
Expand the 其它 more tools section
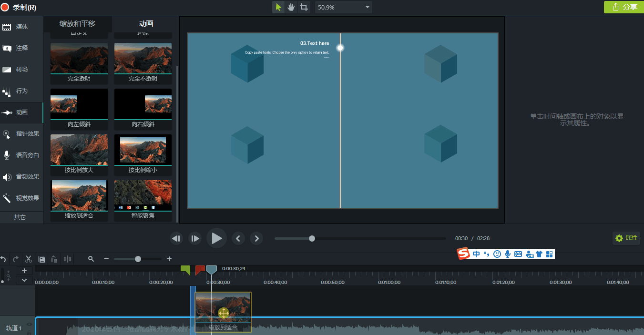[x=20, y=217]
